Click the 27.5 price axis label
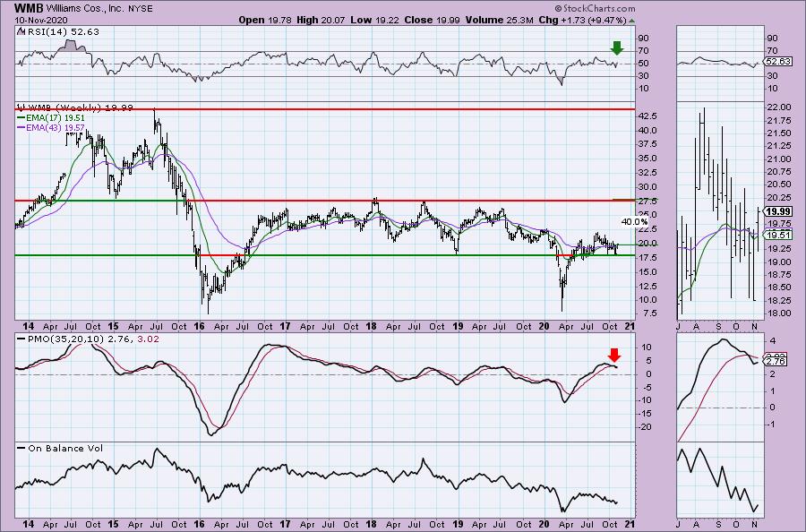 (647, 201)
